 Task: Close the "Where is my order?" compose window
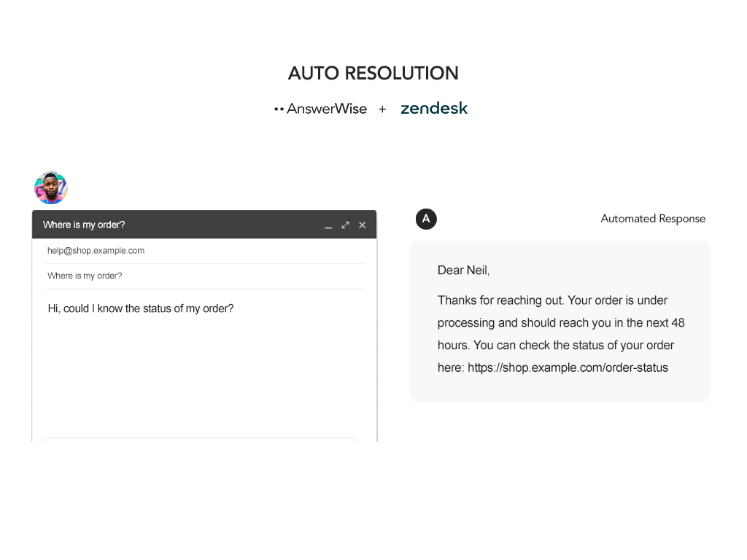pyautogui.click(x=363, y=225)
